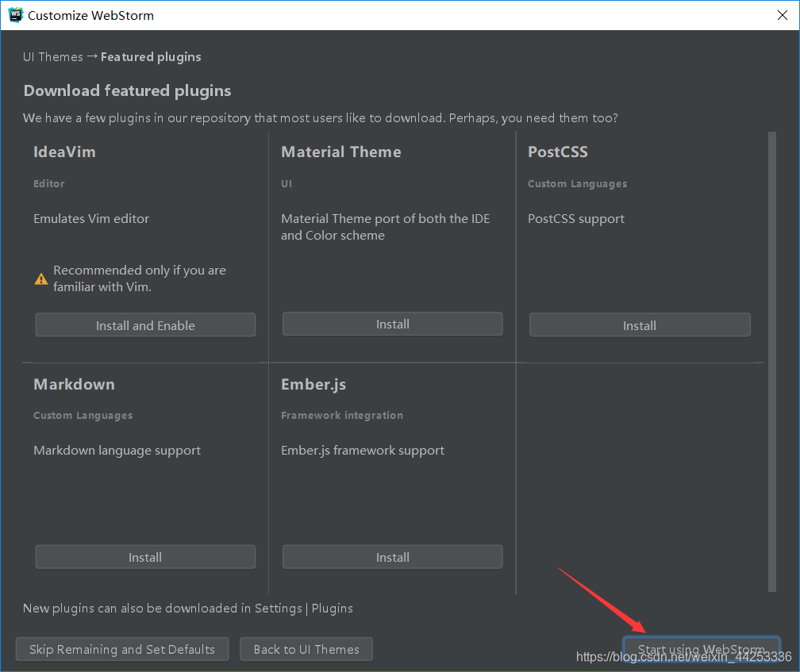Click the 'Framework integration' category label
The image size is (800, 672).
[x=342, y=416]
